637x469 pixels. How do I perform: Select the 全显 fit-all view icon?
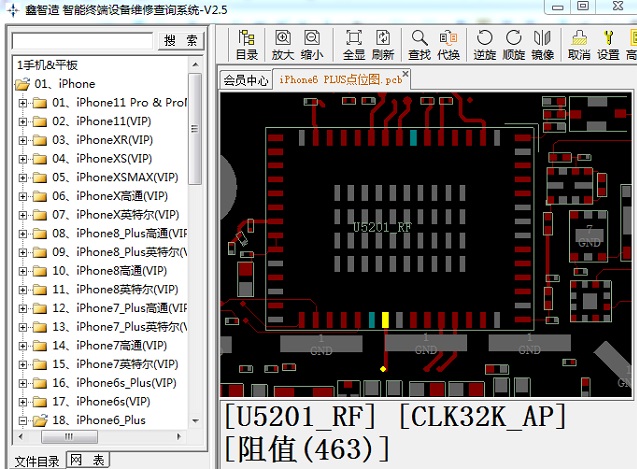coord(354,45)
